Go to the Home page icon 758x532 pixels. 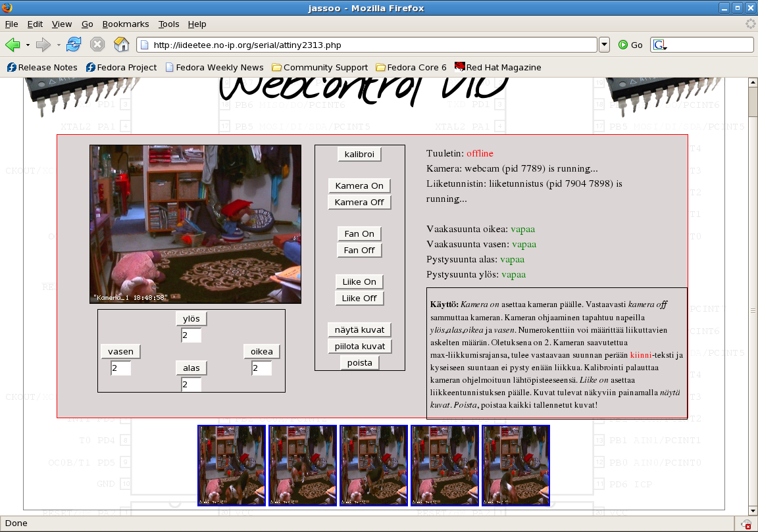(x=121, y=45)
